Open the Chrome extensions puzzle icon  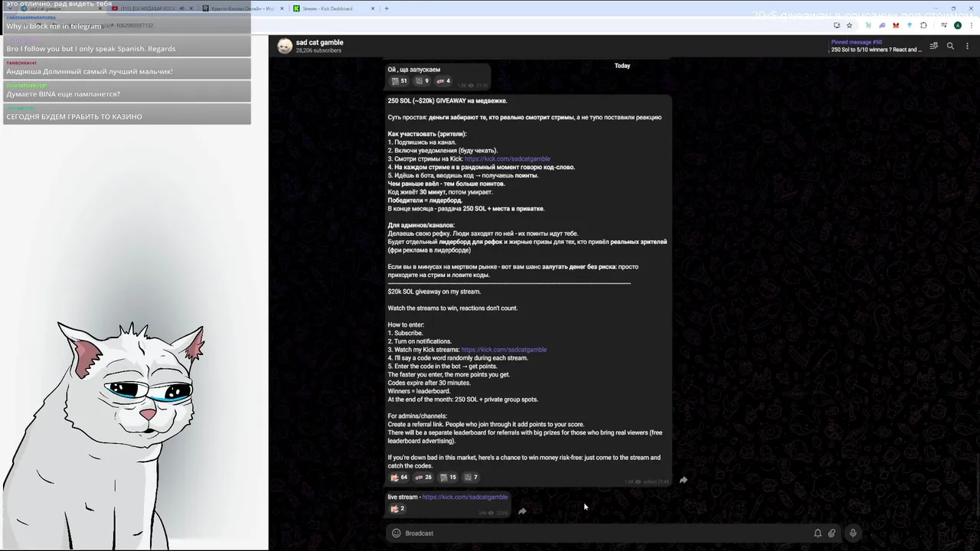[x=923, y=25]
